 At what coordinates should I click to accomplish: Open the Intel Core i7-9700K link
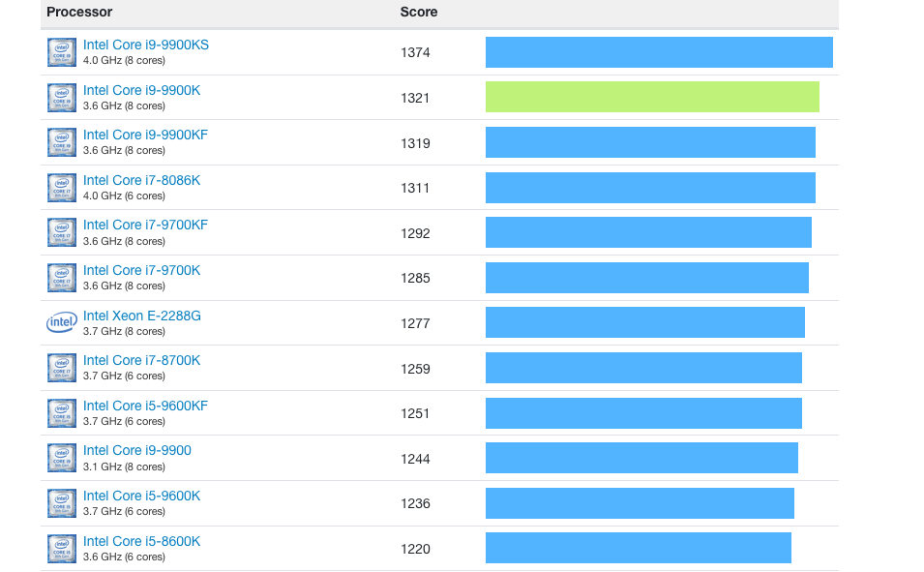point(141,270)
